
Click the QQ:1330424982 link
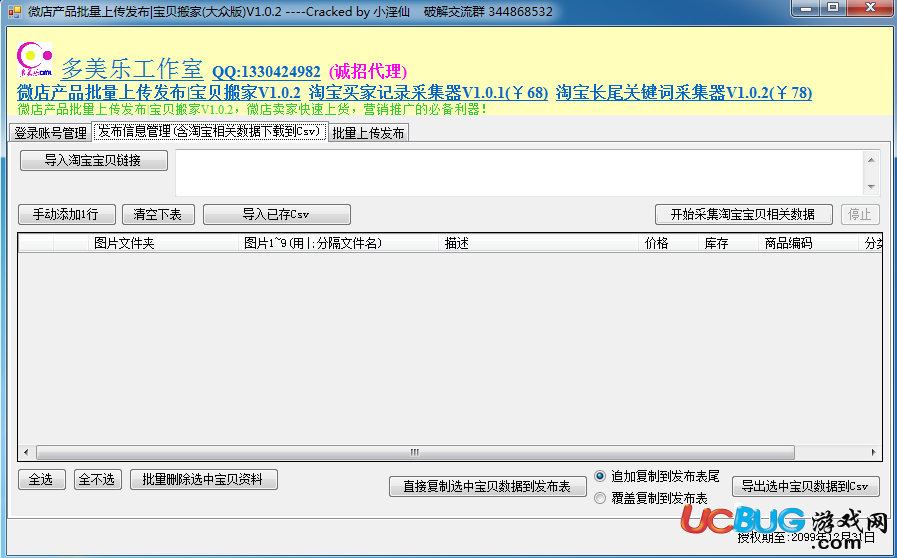[x=266, y=72]
